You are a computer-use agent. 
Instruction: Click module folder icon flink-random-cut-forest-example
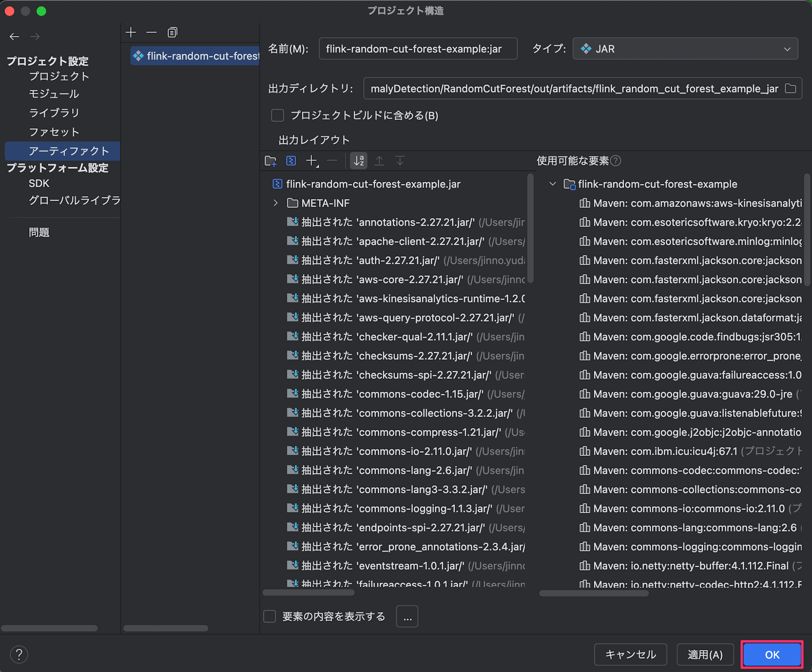(x=570, y=184)
